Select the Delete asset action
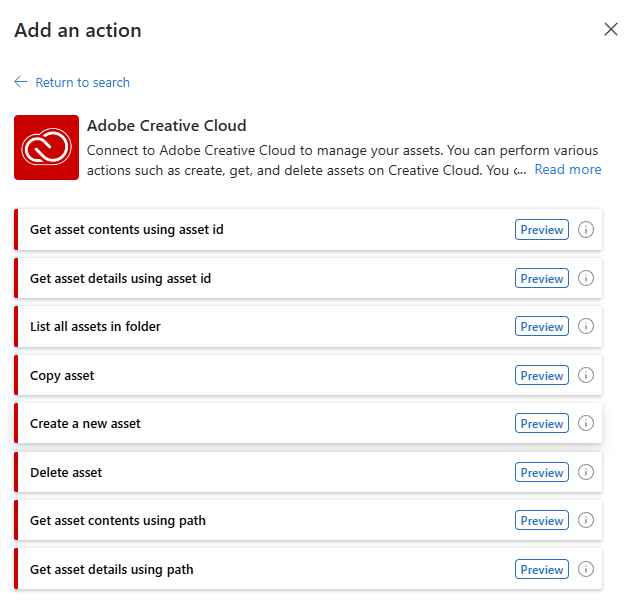 [308, 472]
